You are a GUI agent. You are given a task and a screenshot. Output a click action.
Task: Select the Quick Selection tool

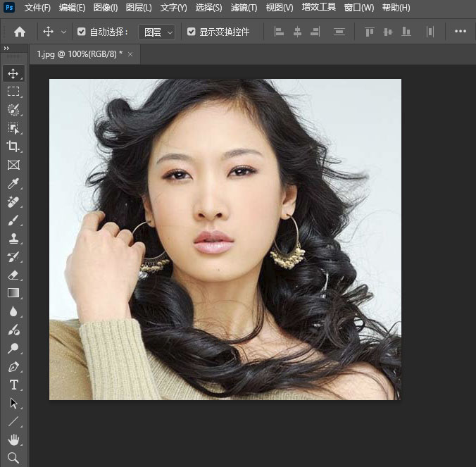point(13,110)
